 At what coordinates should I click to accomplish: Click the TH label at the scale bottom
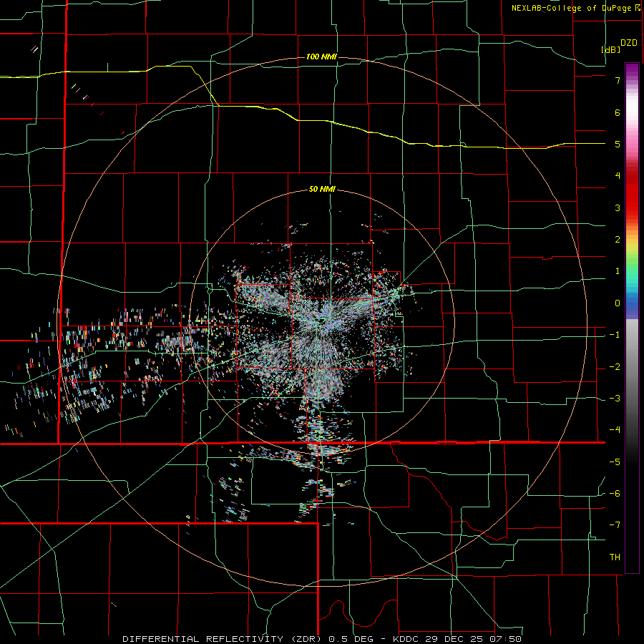tap(615, 557)
